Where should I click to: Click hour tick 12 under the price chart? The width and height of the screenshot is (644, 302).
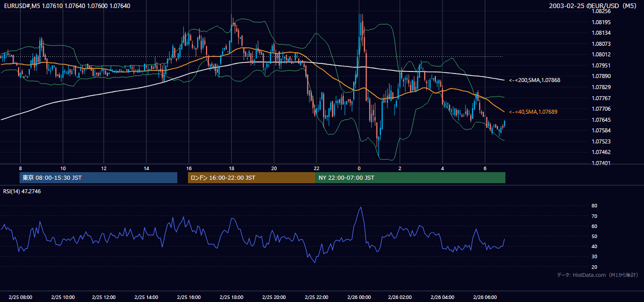click(x=103, y=168)
